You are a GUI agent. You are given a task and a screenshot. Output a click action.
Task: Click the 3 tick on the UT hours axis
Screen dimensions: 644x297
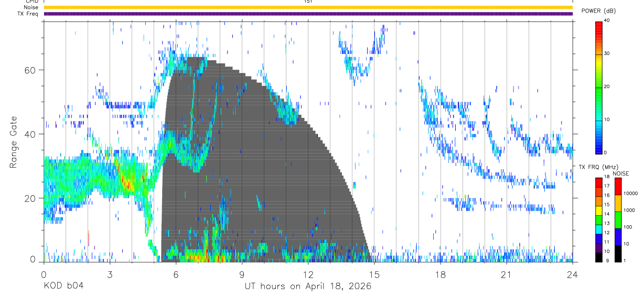tap(110, 274)
